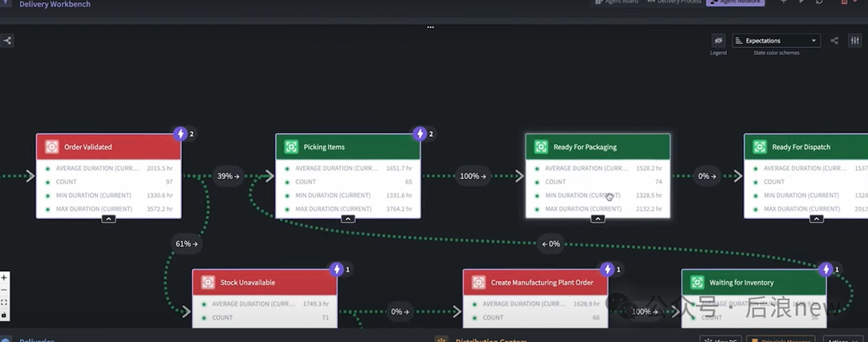Click the 39% transition edge label

coord(228,176)
